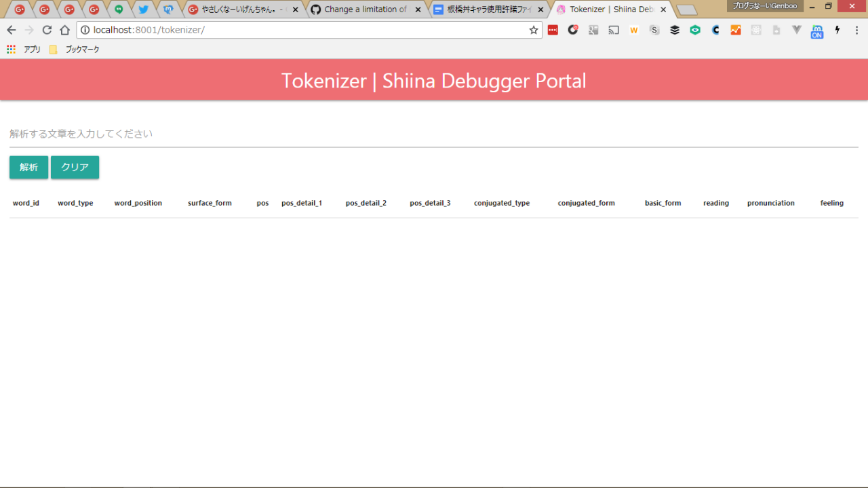Close the Tokenizer | Shiina Debugger tab
Image resolution: width=868 pixels, height=488 pixels.
tap(663, 10)
